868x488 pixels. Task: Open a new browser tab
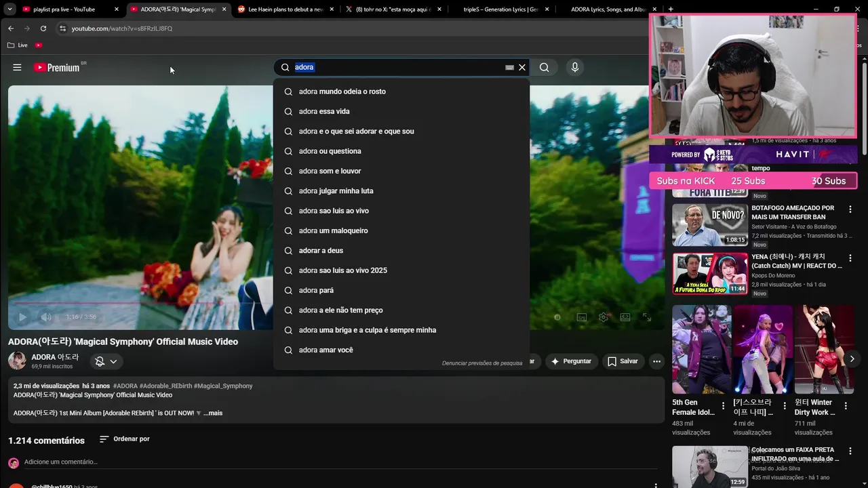pos(671,9)
